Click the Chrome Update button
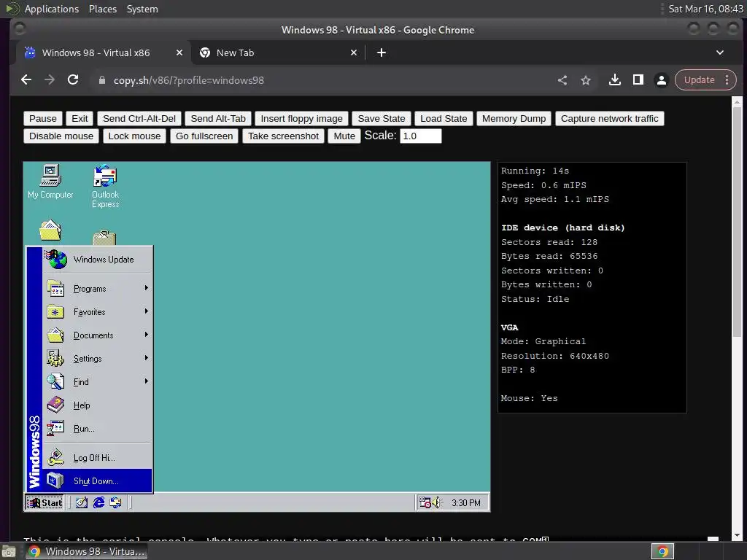The width and height of the screenshot is (747, 560). click(705, 80)
